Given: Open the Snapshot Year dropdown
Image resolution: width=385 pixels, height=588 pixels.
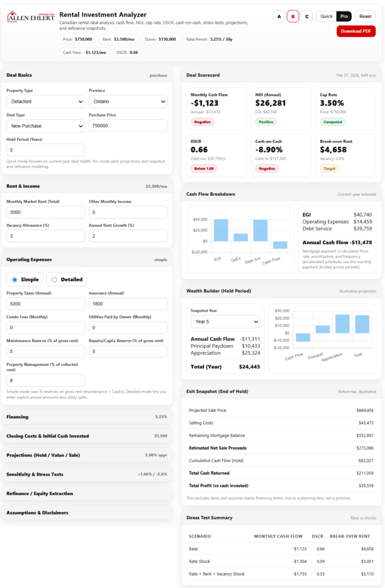Looking at the screenshot, I should pos(225,322).
